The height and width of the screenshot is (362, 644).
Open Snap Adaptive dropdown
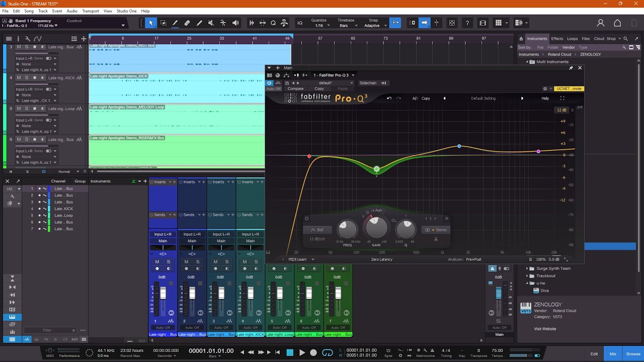click(x=375, y=26)
